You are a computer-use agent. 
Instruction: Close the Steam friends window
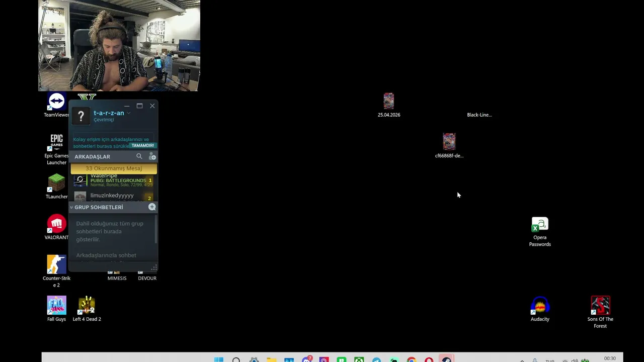pyautogui.click(x=152, y=106)
